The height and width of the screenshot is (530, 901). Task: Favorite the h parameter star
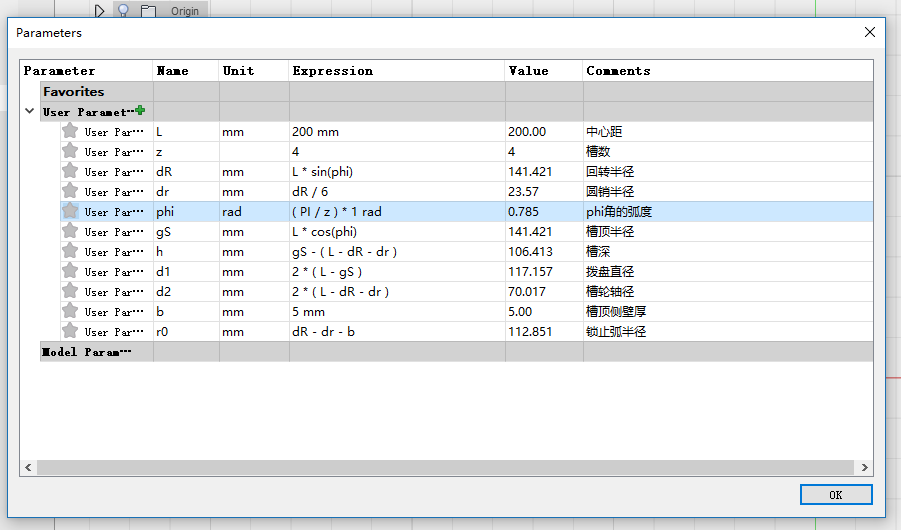(70, 251)
